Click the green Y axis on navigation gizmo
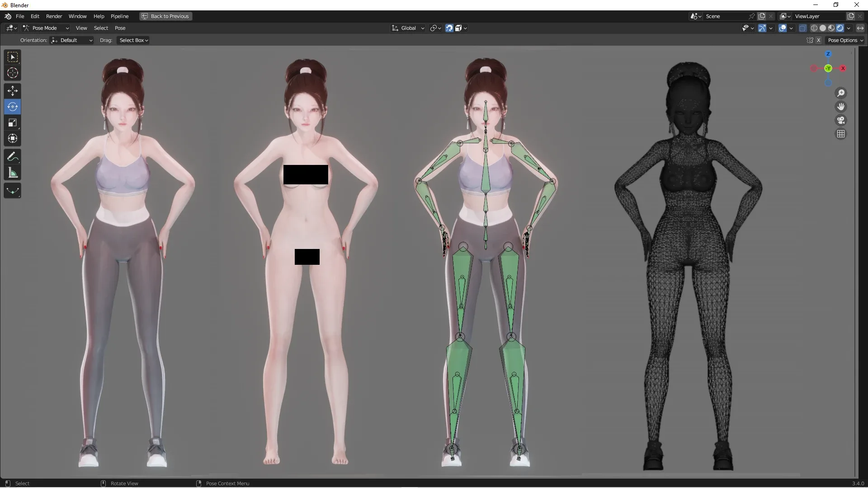 click(x=829, y=69)
